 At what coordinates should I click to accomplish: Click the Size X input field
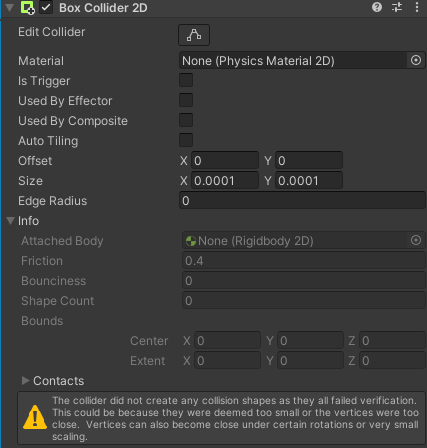coord(225,181)
